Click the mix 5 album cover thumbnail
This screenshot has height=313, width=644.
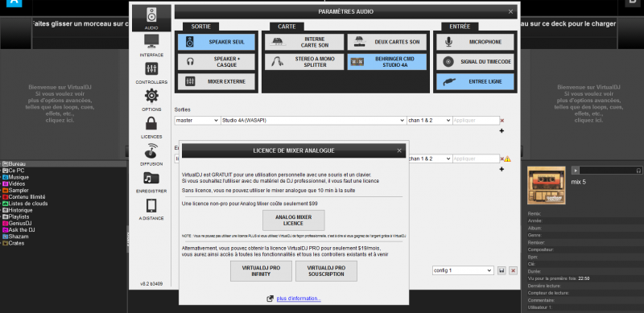(x=546, y=185)
